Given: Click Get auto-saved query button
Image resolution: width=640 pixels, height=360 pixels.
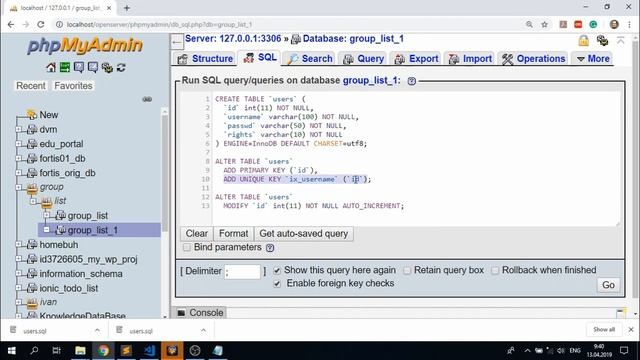Looking at the screenshot, I should 304,234.
